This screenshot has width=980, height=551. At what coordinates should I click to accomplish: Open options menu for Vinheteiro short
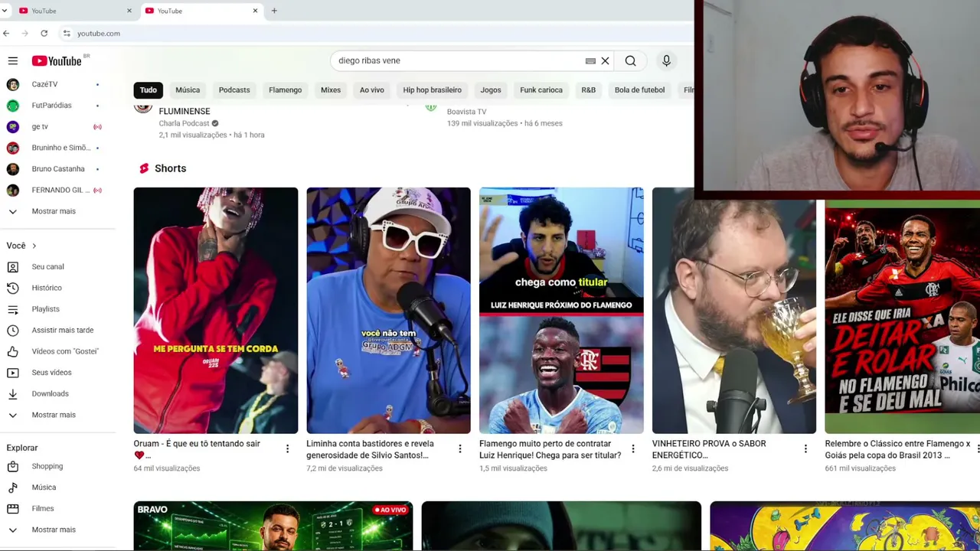tap(805, 449)
